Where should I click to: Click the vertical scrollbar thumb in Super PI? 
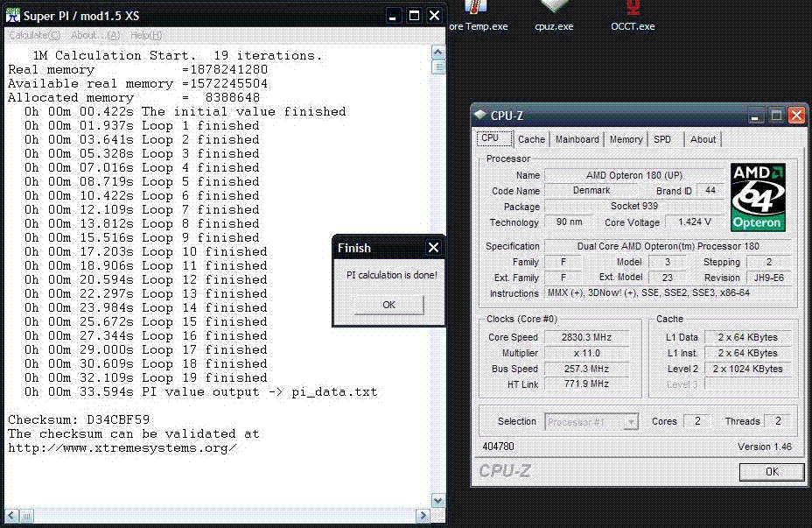click(x=438, y=67)
